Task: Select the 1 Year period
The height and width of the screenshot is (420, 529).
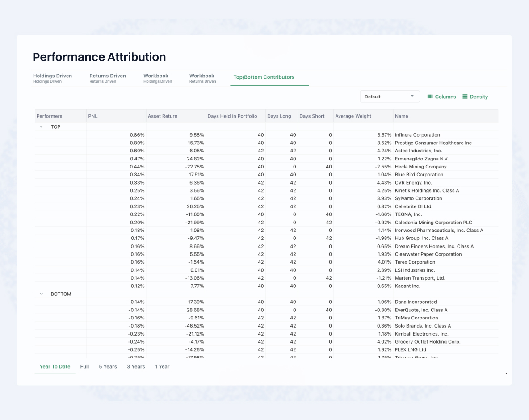Action: point(162,367)
